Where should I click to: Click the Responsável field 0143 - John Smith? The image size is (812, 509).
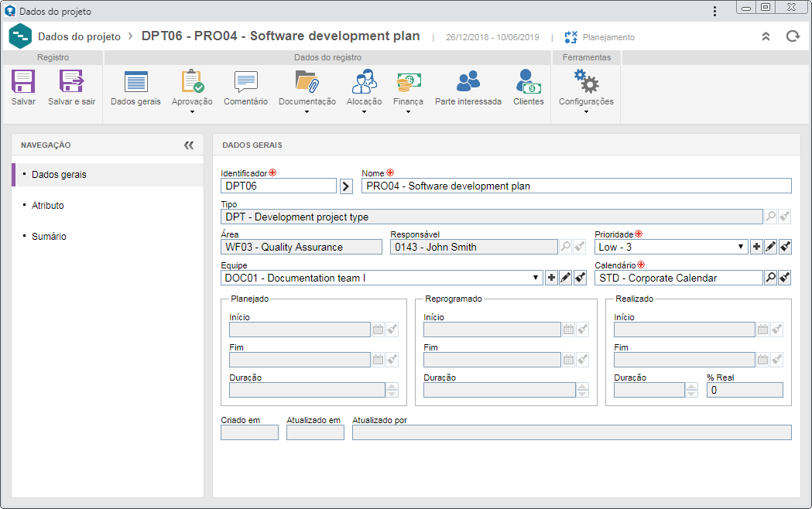[x=474, y=248]
